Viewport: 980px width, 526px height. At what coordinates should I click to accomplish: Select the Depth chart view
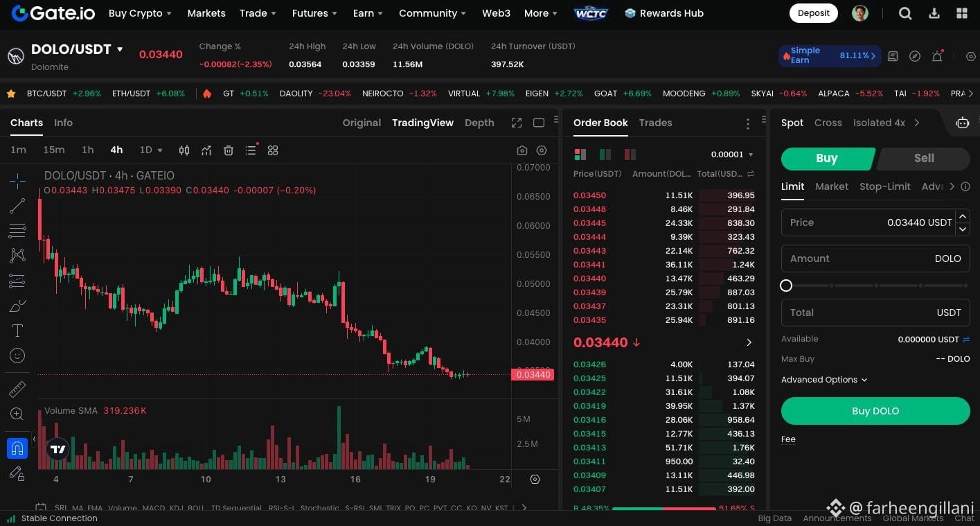479,123
